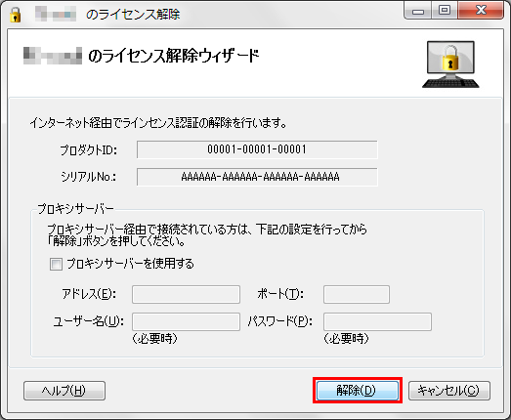Click the シリアルNo. value field
The image size is (511, 420).
pyautogui.click(x=257, y=177)
